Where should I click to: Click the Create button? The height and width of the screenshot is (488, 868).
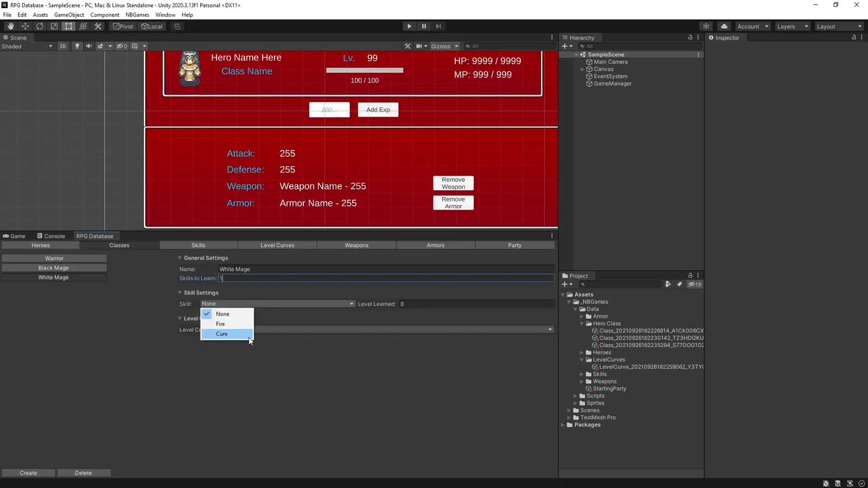coord(28,473)
